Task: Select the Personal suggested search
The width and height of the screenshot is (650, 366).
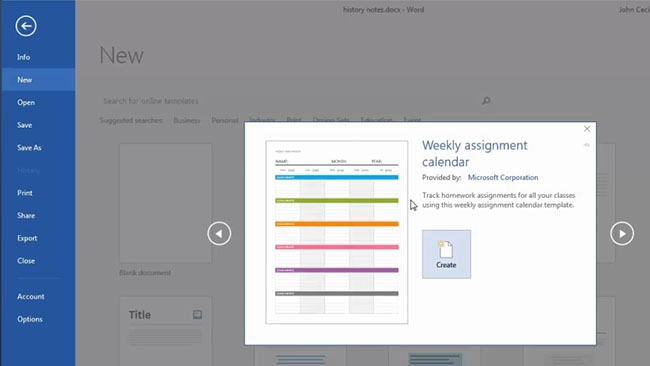Action: coord(225,121)
